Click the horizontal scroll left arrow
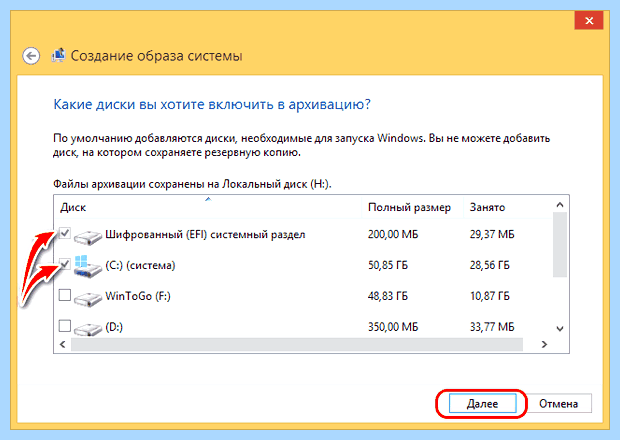This screenshot has width=620, height=440. 62,344
